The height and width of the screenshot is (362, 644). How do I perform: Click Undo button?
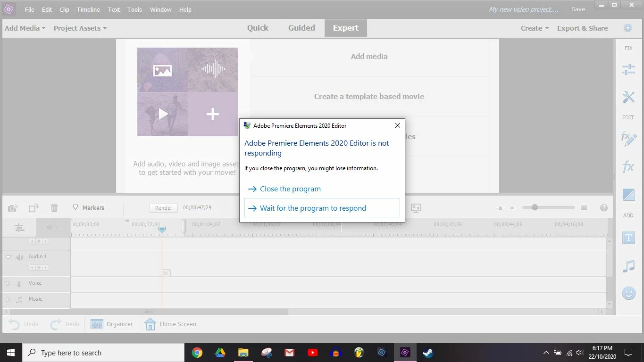click(24, 324)
